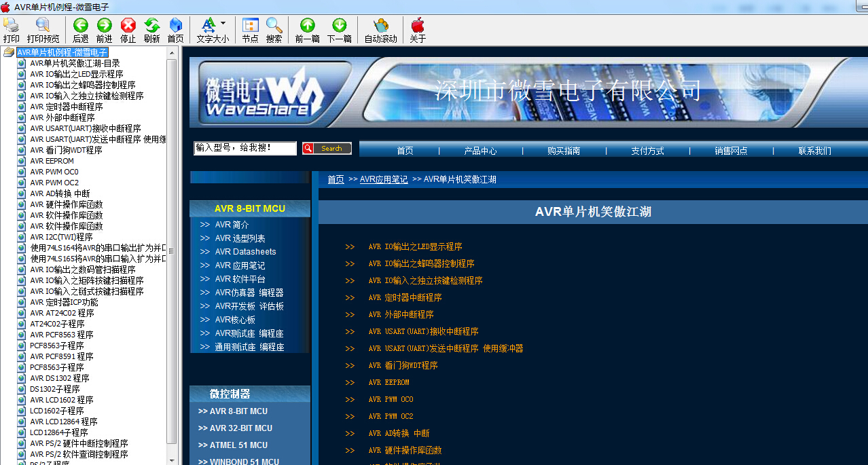Open AVR单片机笑傲江湖-目录 in the tree

click(75, 63)
